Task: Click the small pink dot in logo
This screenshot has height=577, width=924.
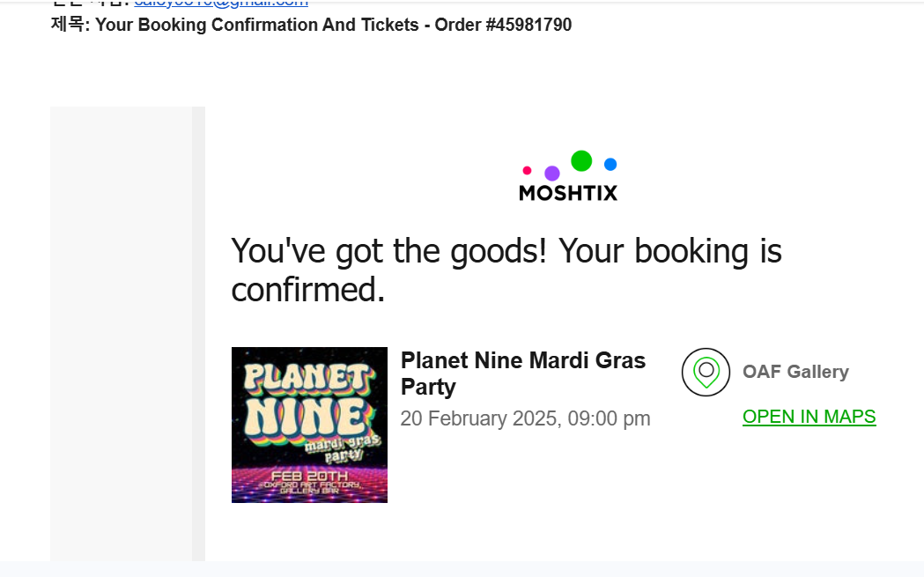Action: point(527,170)
